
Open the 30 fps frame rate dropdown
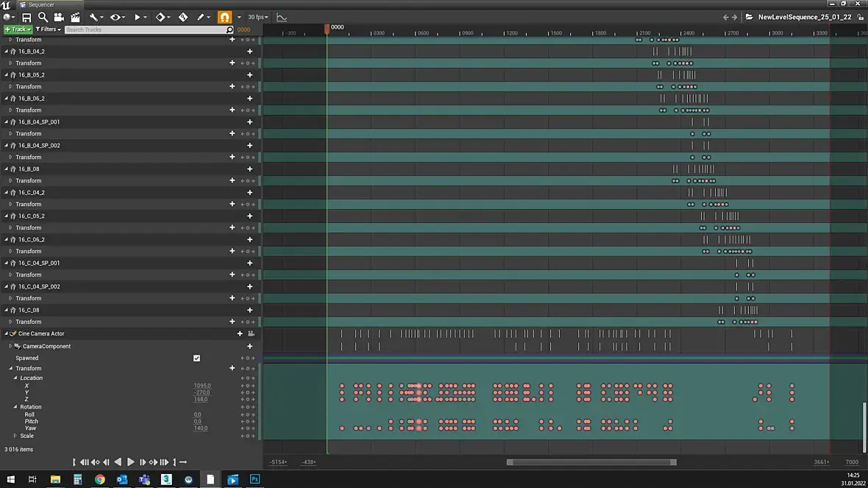(258, 17)
